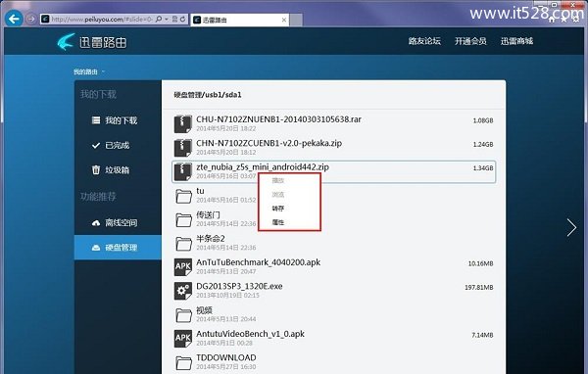
Task: Click the gear exe icon of DG2013SP3
Action: pos(183,291)
